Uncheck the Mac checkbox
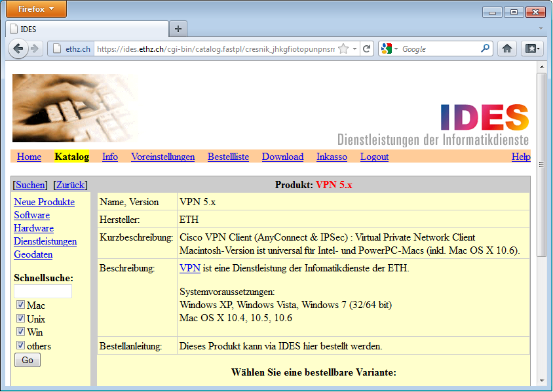 pos(20,305)
